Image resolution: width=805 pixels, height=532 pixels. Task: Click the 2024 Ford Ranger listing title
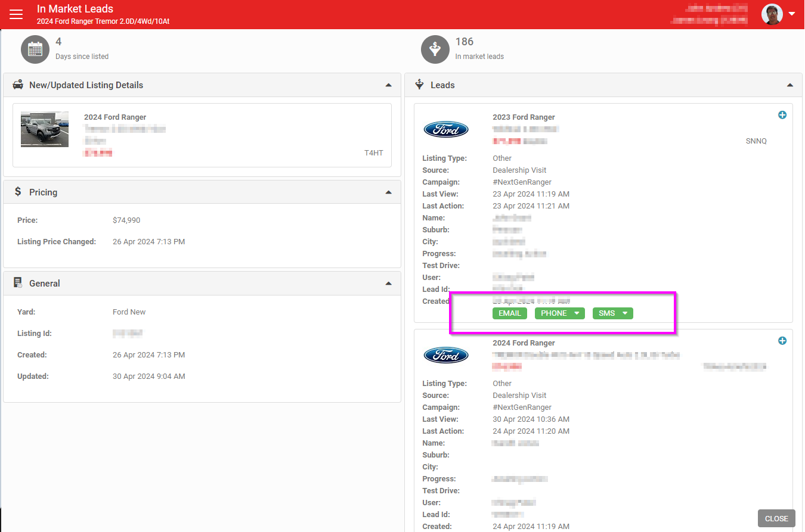[115, 117]
